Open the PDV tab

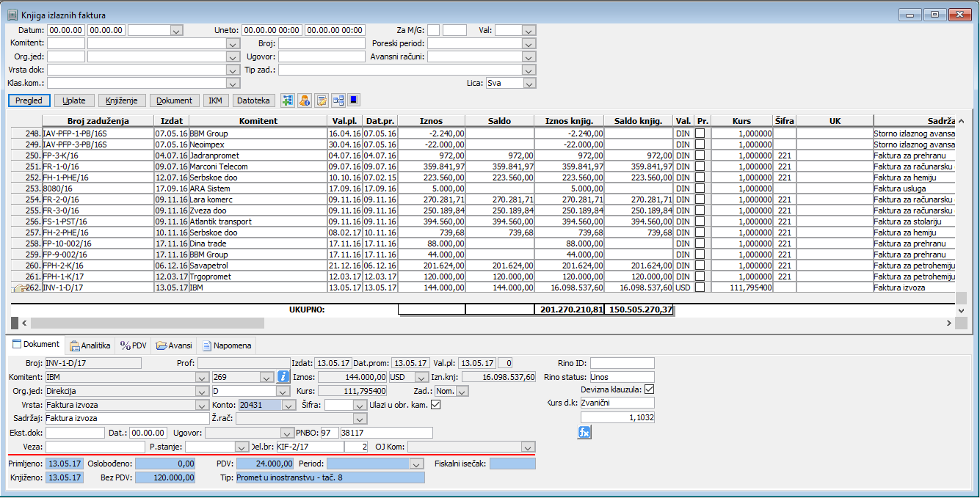pyautogui.click(x=134, y=345)
